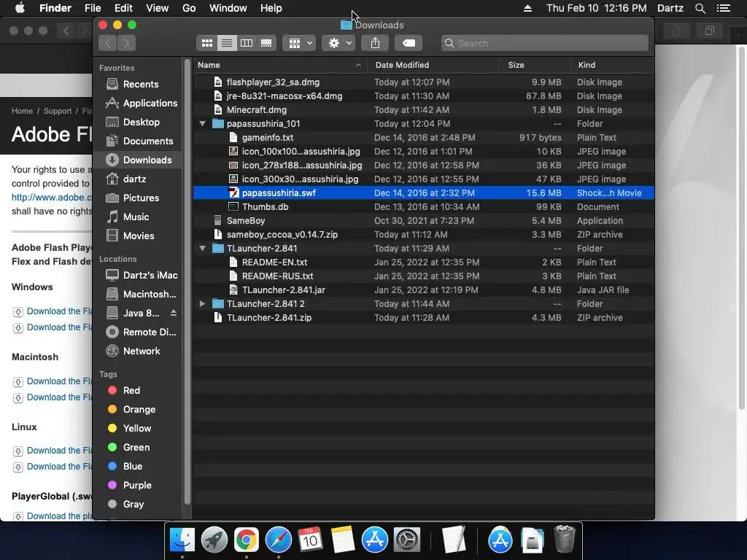Select the TLauncher-2.841.zip archive
This screenshot has height=560, width=747.
[x=424, y=318]
